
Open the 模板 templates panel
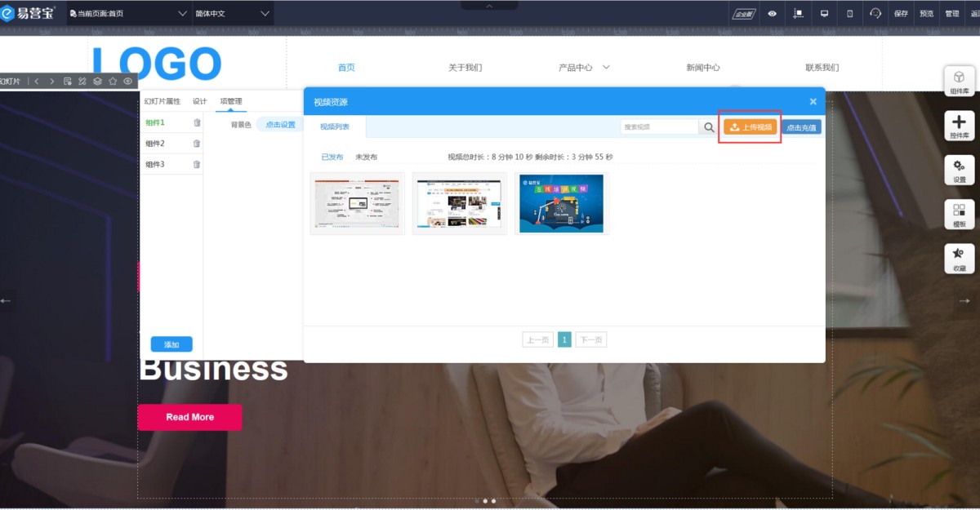click(x=959, y=215)
